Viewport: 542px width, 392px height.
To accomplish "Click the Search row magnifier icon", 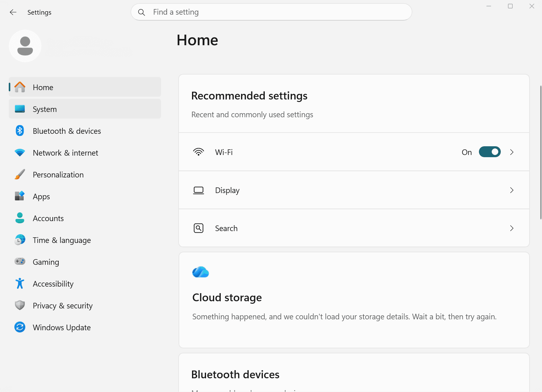I will pyautogui.click(x=199, y=228).
